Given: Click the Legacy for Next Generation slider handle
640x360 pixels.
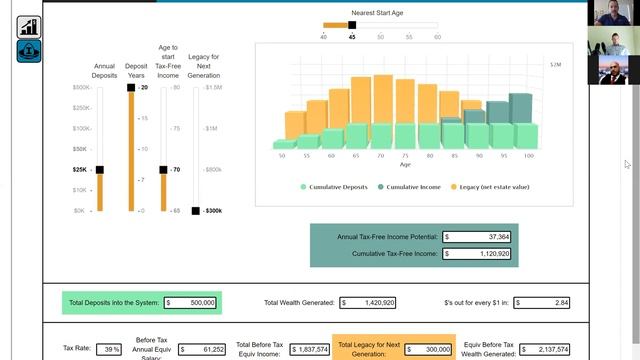Looking at the screenshot, I should [x=196, y=211].
